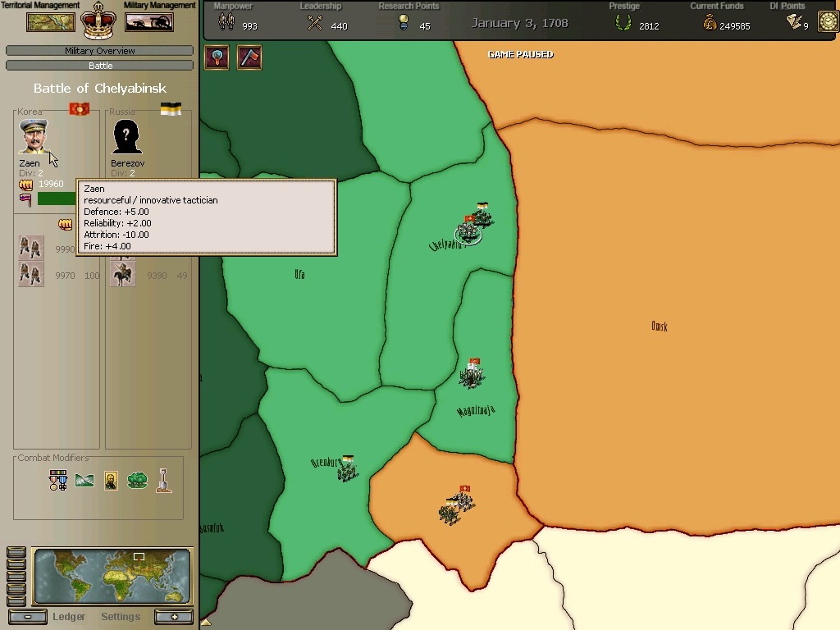Zoom in with the plus button
Viewport: 840px width, 630px height.
click(174, 617)
